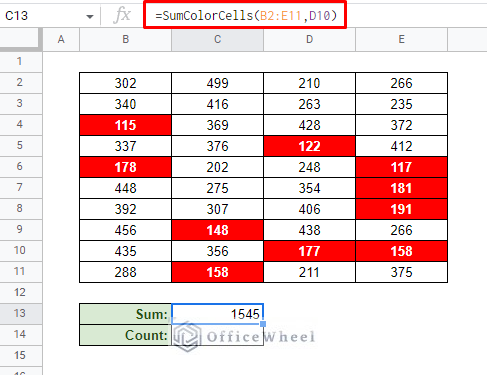
Task: Select column D header
Action: [x=309, y=39]
